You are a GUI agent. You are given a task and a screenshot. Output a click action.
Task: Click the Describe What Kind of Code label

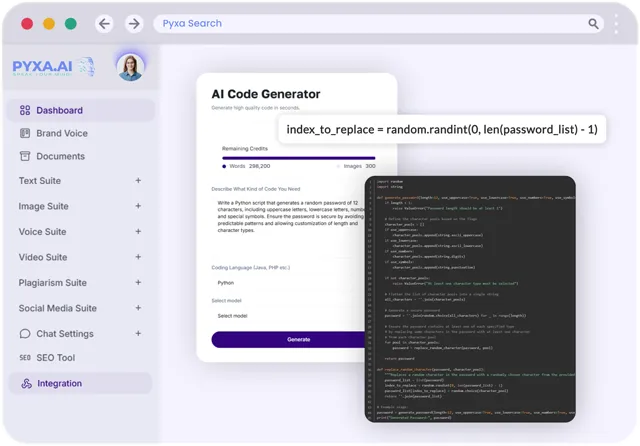click(x=256, y=189)
